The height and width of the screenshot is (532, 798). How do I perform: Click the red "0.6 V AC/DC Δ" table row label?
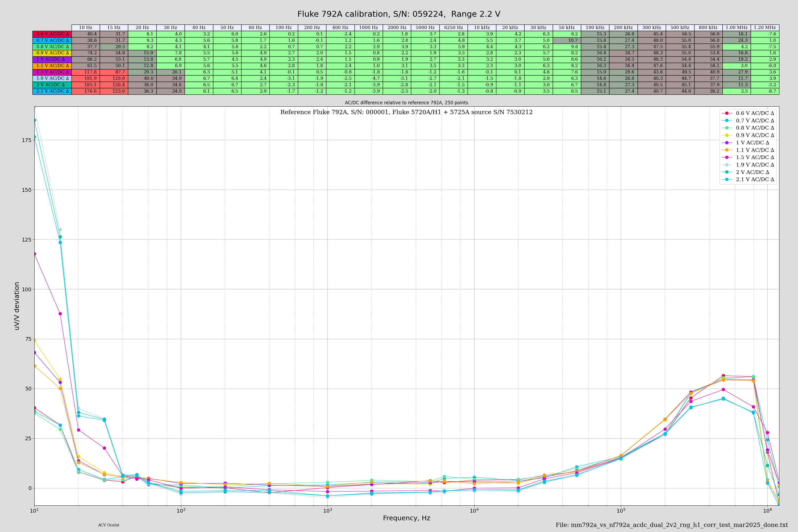(x=52, y=34)
